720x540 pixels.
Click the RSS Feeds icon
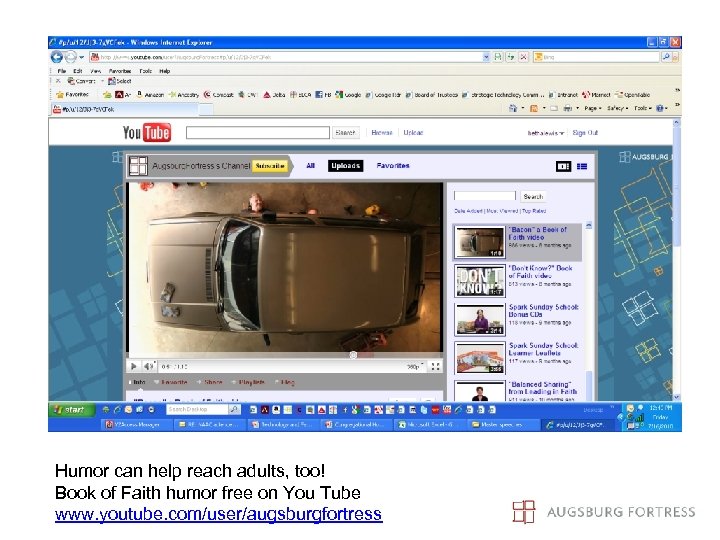tap(534, 108)
